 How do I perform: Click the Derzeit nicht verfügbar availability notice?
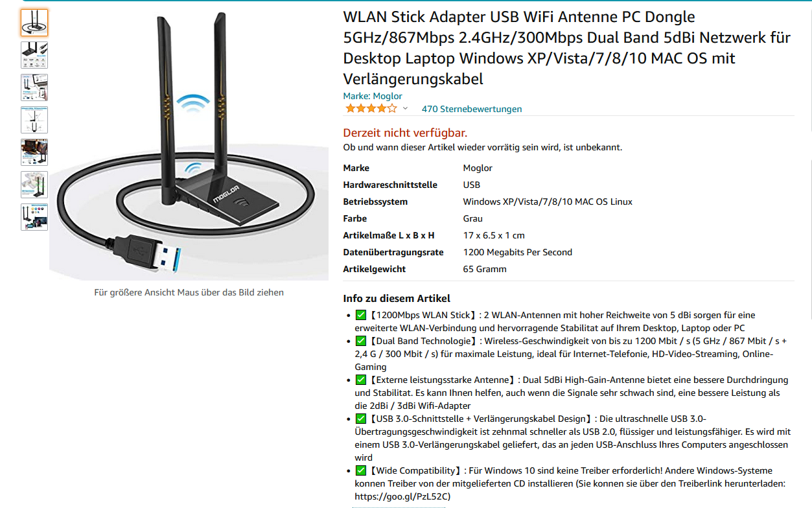pyautogui.click(x=405, y=133)
